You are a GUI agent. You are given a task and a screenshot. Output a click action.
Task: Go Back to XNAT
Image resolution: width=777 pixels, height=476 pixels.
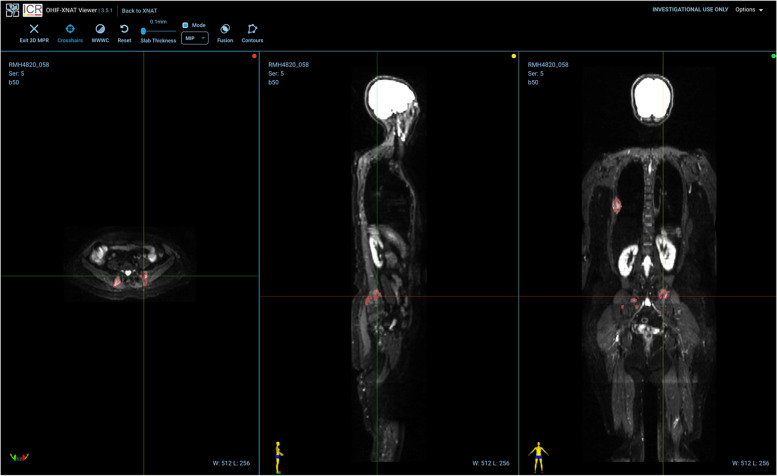tap(139, 10)
